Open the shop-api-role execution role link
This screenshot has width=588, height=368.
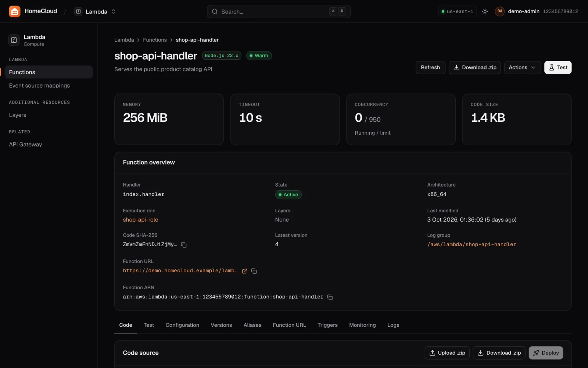[x=140, y=220]
